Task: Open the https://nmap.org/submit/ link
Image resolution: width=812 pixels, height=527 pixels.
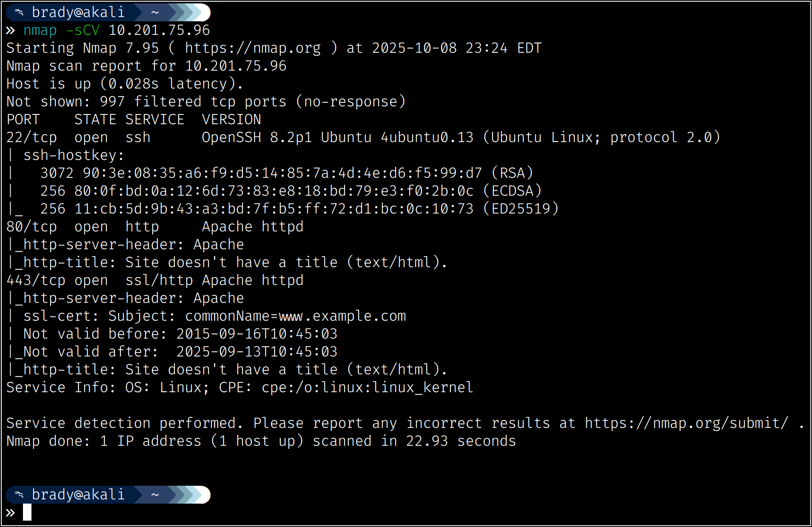Action: [x=687, y=423]
